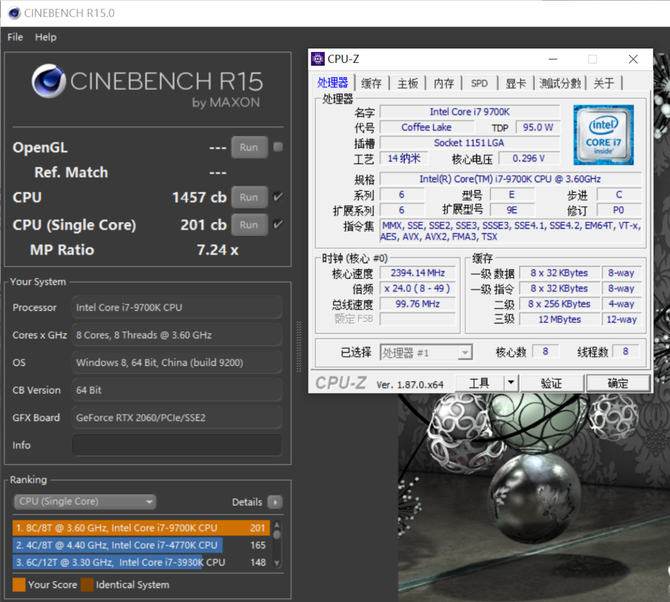The height and width of the screenshot is (602, 670).
Task: Click the Cores x GHz field value
Action: (177, 335)
